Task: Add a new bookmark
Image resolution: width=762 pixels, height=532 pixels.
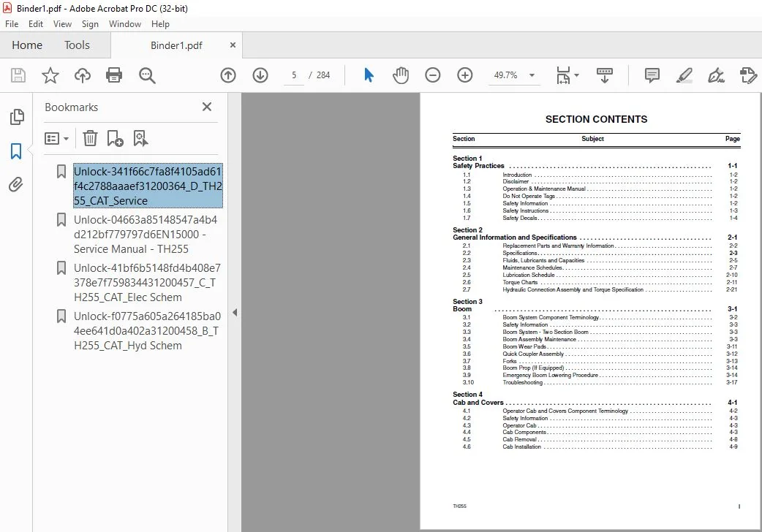Action: (115, 138)
